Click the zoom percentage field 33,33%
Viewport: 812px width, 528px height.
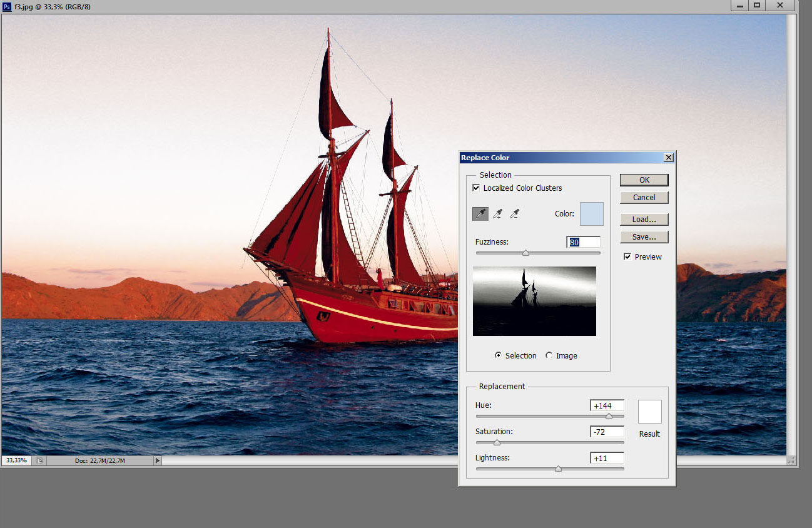click(x=16, y=460)
